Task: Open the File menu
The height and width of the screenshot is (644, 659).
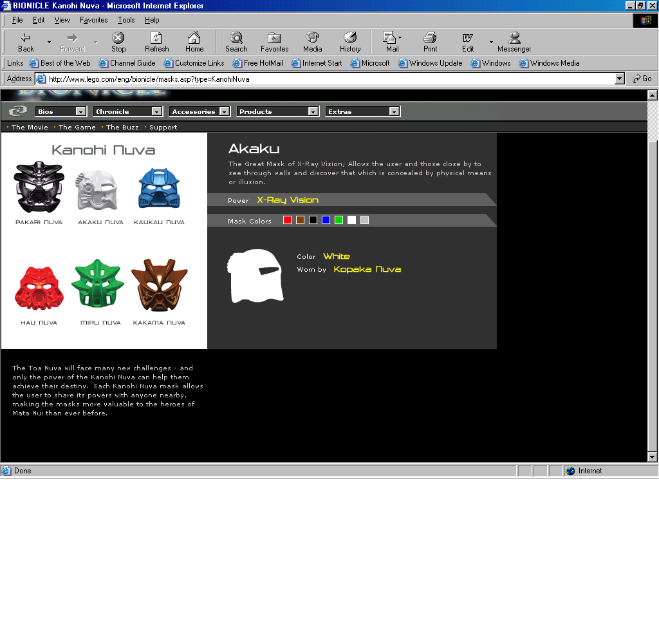Action: click(x=17, y=20)
